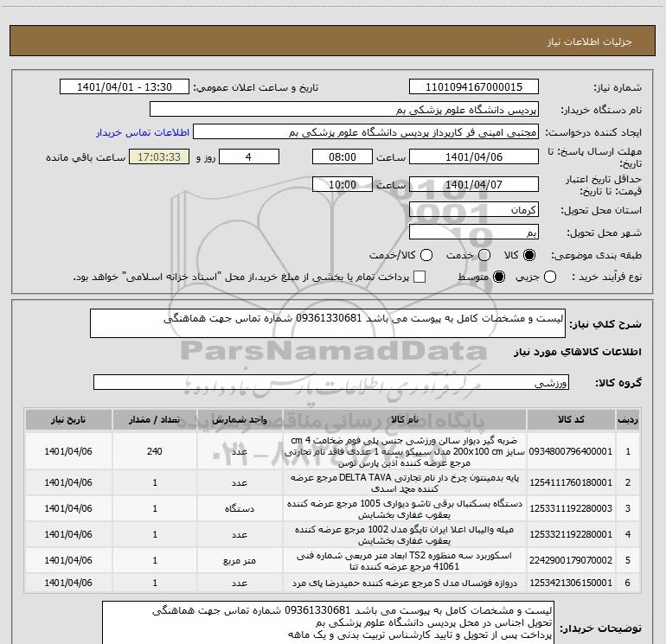Click the buyer notes text area
Screen dimensions: 666x644
tap(329, 622)
